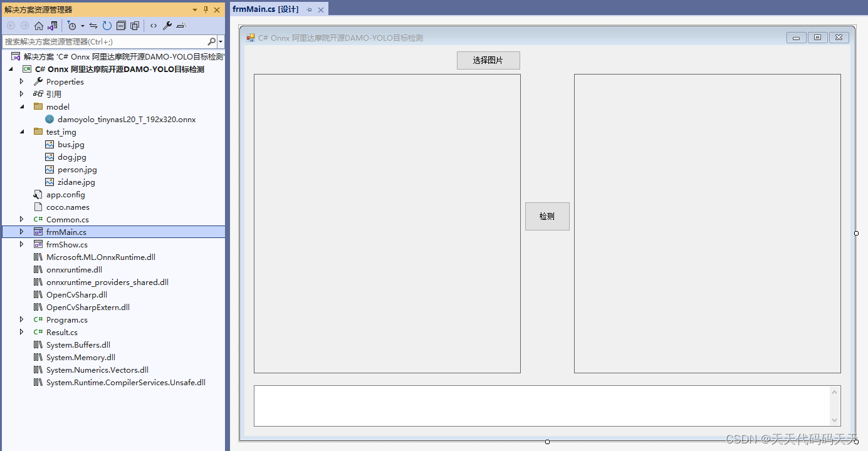Expand the Program.cs node

tap(21, 319)
